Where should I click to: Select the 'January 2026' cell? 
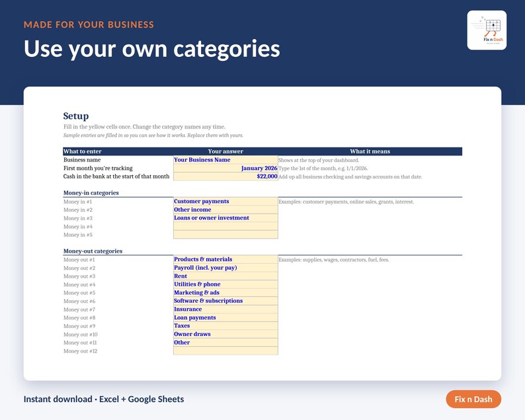click(225, 168)
